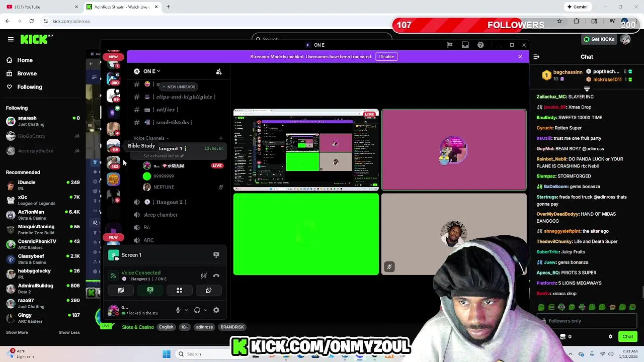Join the Hangout 2 voice channel

(x=179, y=202)
